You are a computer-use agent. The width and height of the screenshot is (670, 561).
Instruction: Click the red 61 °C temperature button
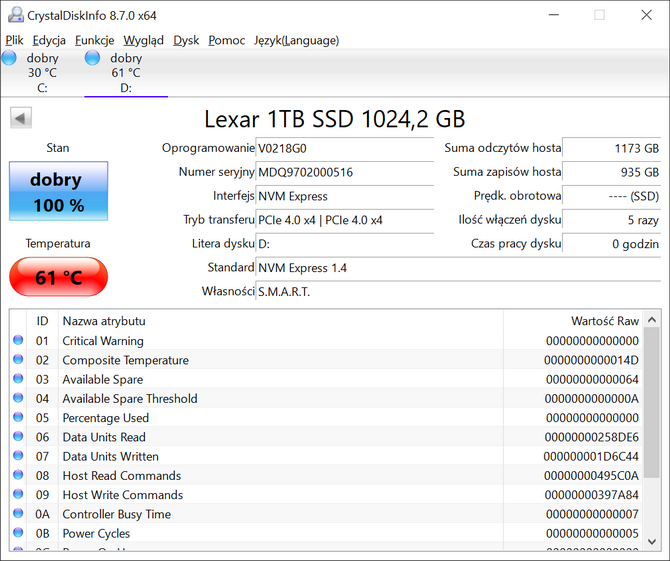click(59, 277)
